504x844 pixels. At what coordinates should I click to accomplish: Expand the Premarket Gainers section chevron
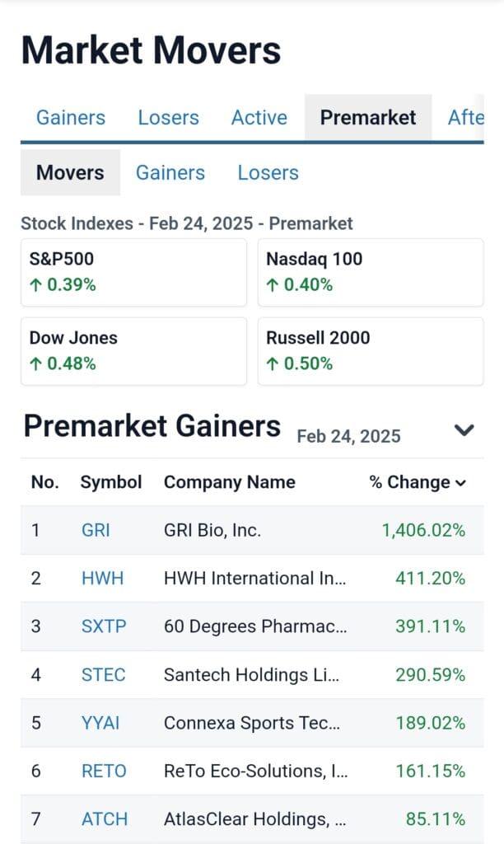pyautogui.click(x=464, y=429)
